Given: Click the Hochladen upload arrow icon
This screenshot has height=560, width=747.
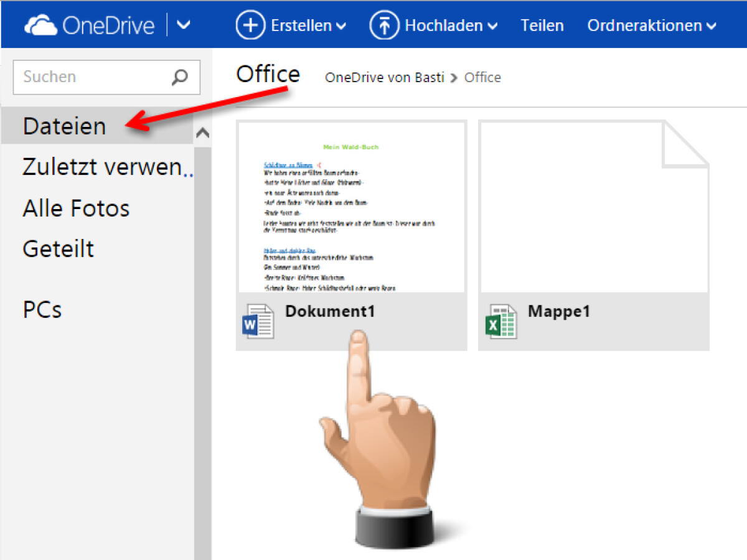Looking at the screenshot, I should (385, 25).
